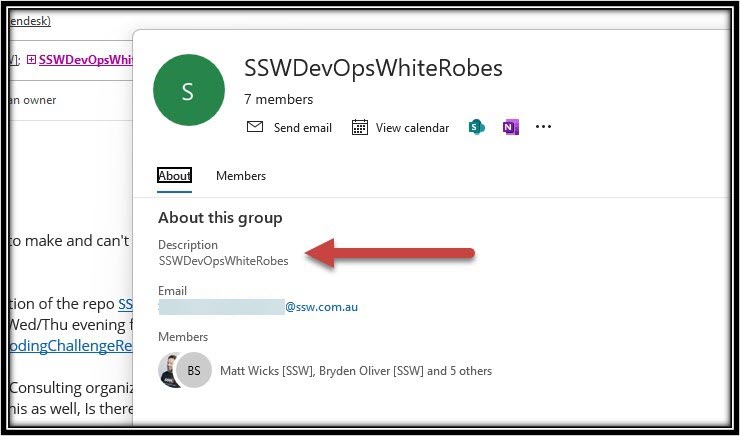740x436 pixels.
Task: Click the Send email text button
Action: tap(302, 128)
